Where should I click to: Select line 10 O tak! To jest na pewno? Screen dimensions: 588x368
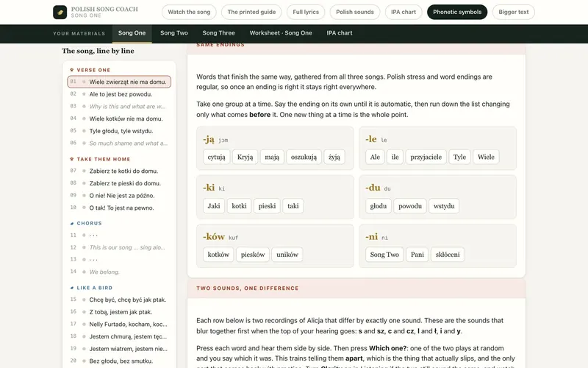(x=119, y=208)
